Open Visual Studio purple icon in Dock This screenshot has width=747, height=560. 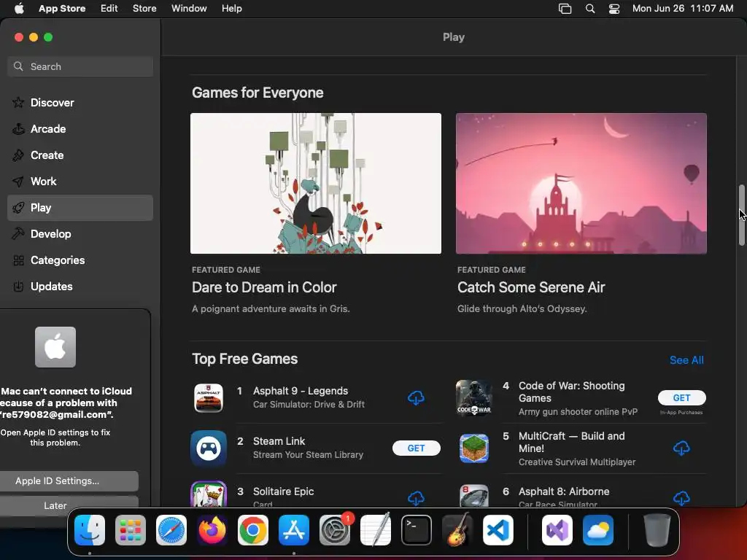pos(557,530)
